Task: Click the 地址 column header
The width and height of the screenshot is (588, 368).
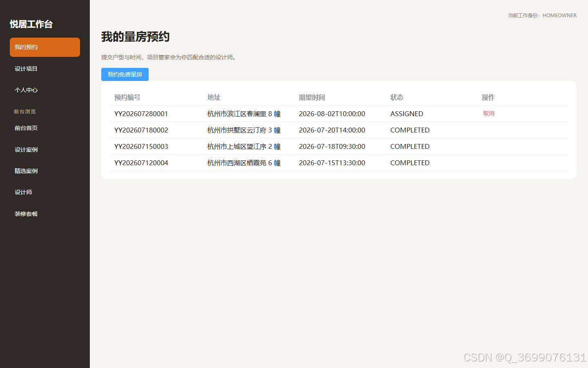Action: click(214, 97)
